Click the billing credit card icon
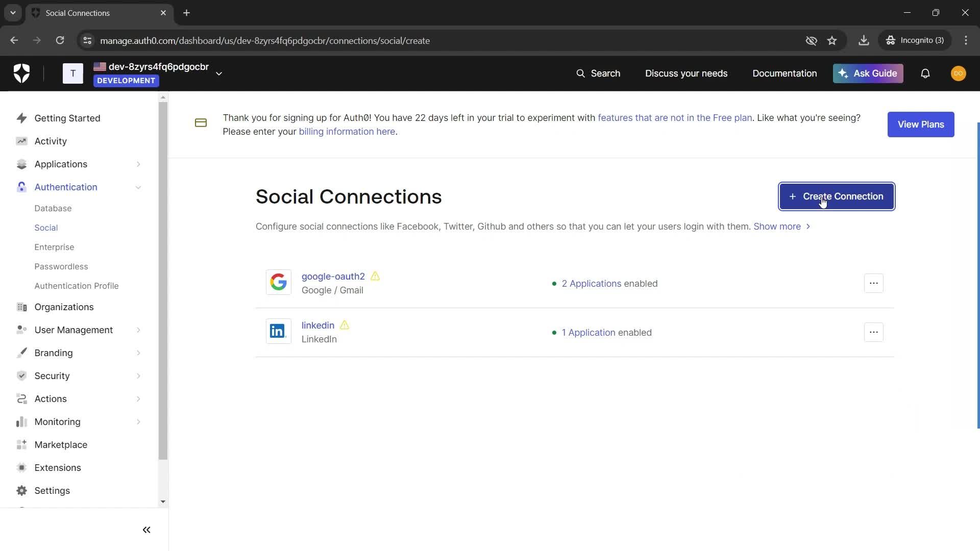 point(201,123)
